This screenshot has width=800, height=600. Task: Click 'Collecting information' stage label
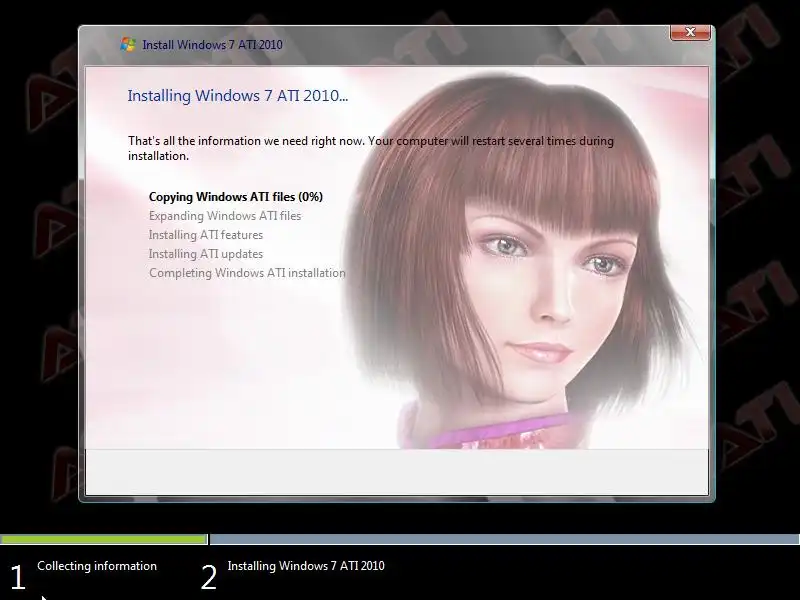coord(97,566)
